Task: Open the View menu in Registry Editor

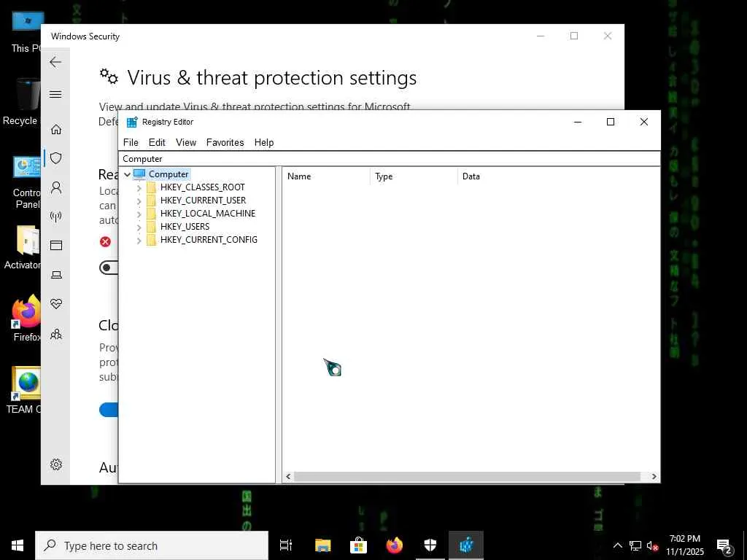Action: click(186, 142)
